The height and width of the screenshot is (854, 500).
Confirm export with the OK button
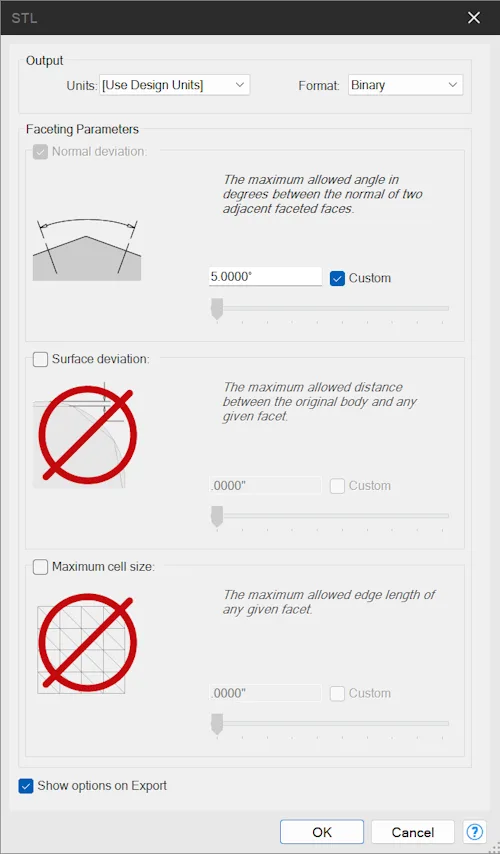tap(322, 832)
